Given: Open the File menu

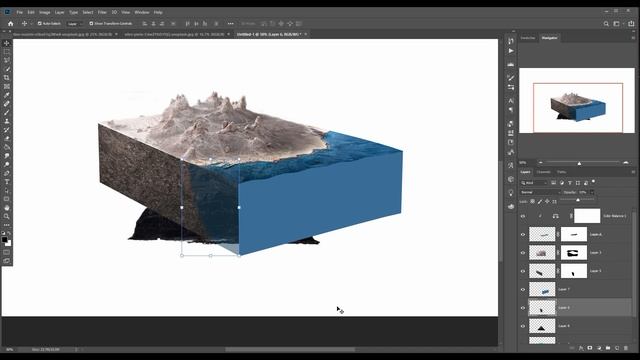Looking at the screenshot, I should [x=20, y=12].
